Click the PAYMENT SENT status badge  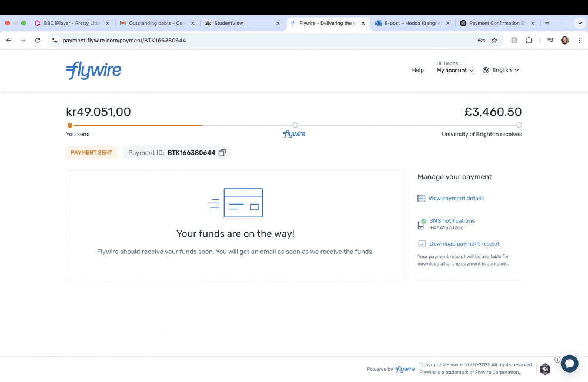click(92, 153)
